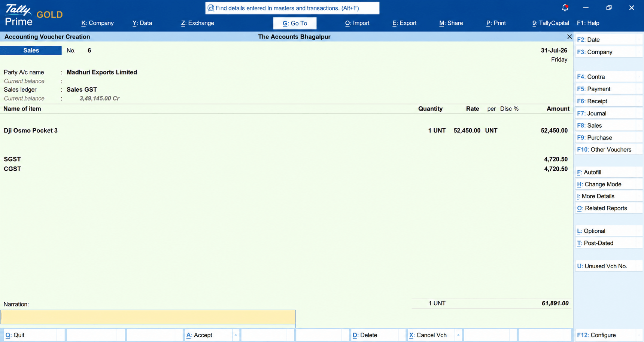Select F9: Purchase voucher type

coord(605,138)
